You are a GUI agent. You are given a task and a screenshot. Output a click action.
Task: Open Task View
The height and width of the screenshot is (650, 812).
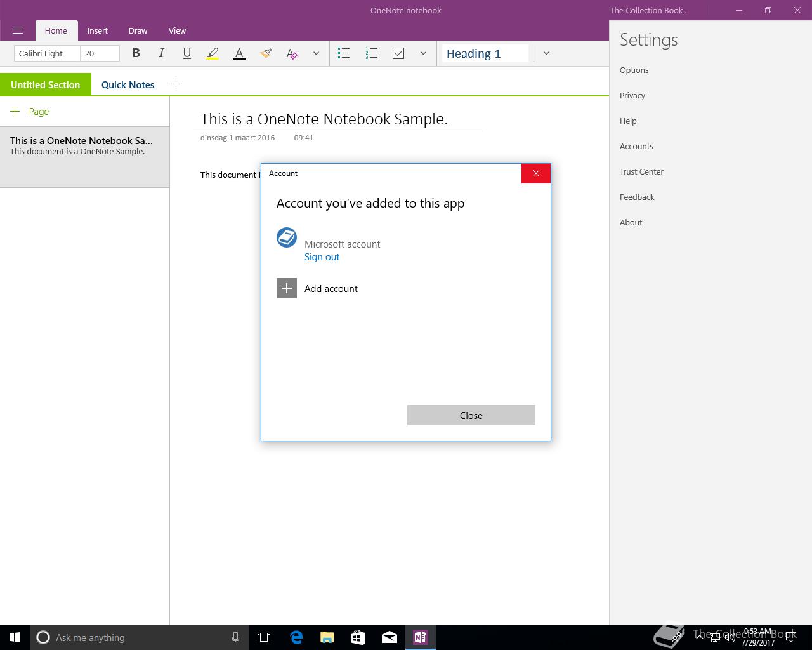pyautogui.click(x=264, y=637)
